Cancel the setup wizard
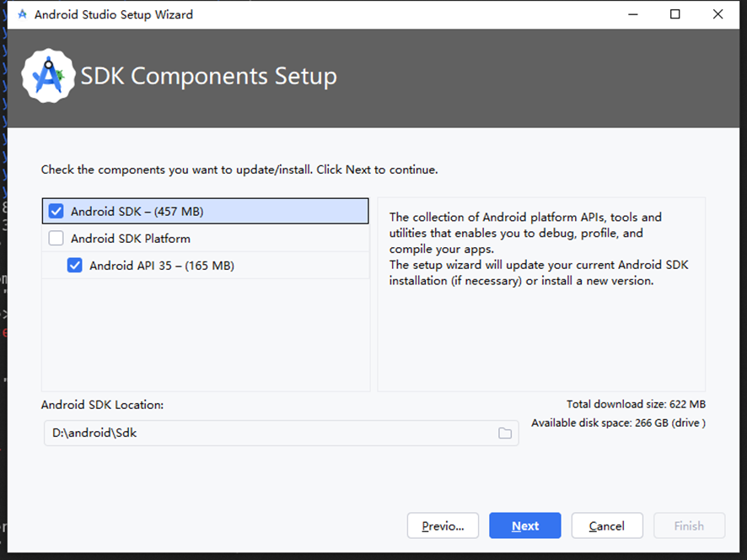747x560 pixels. (x=607, y=525)
